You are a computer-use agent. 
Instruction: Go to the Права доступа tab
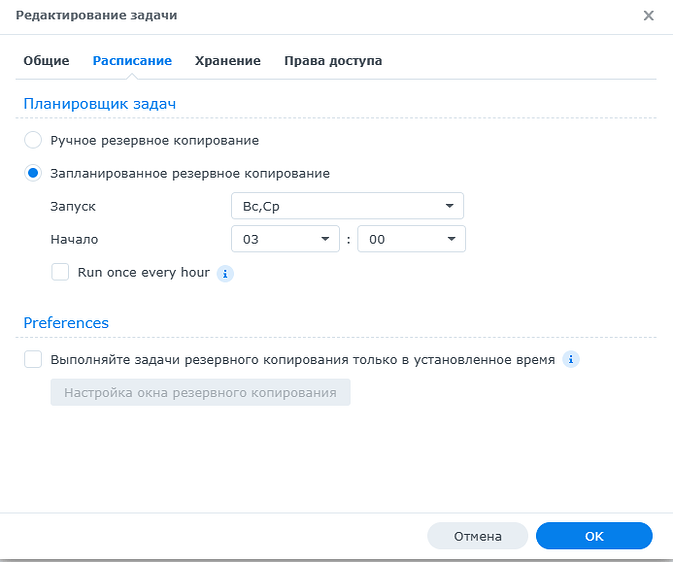333,61
